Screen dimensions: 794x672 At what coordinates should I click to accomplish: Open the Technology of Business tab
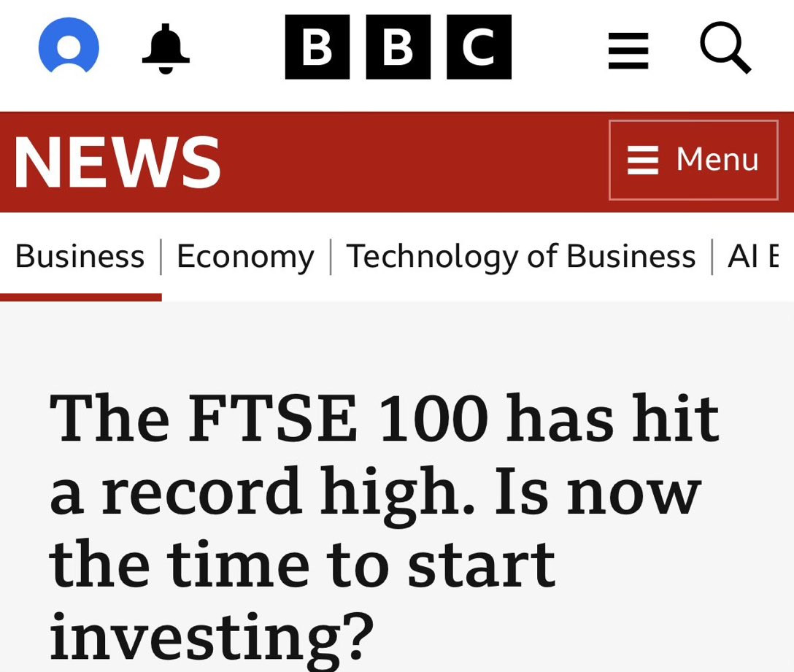pyautogui.click(x=520, y=257)
